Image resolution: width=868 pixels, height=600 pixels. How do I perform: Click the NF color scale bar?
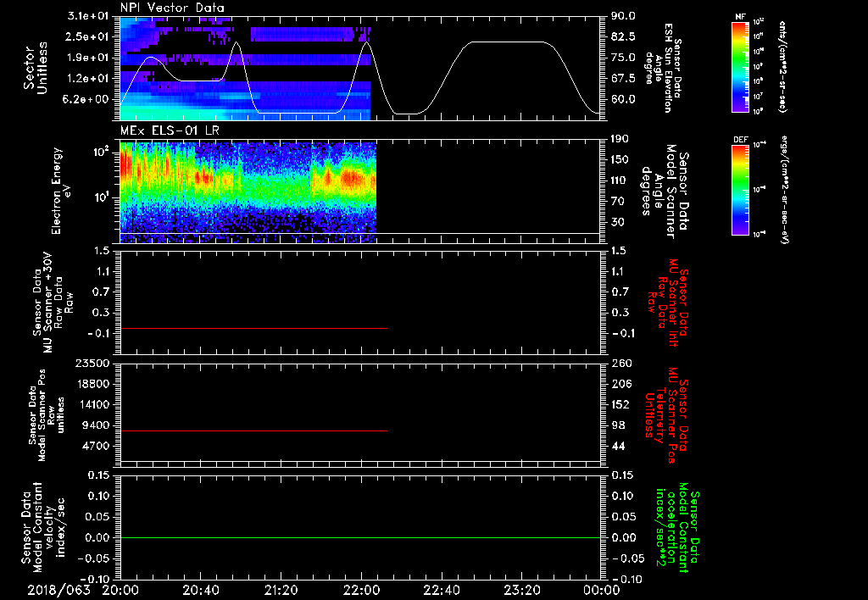click(x=740, y=67)
